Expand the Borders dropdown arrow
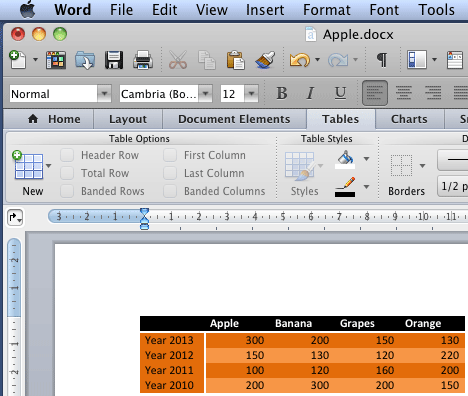This screenshot has height=396, width=468. click(x=422, y=166)
